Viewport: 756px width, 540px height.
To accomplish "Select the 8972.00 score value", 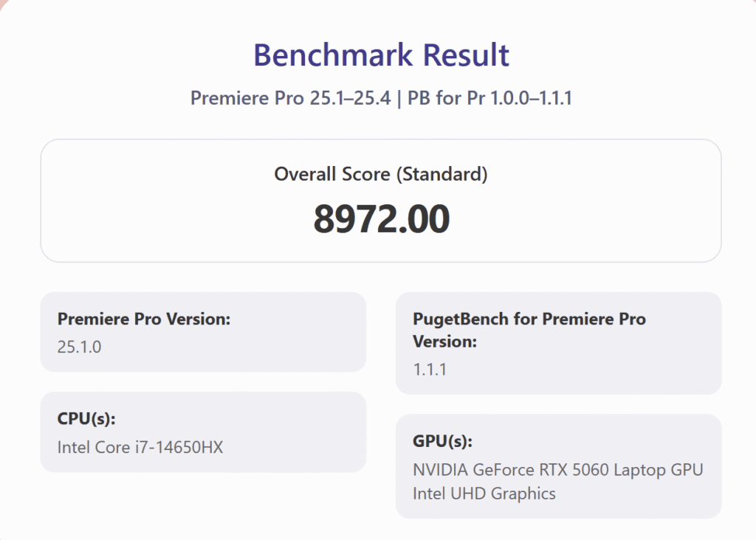I will tap(381, 219).
